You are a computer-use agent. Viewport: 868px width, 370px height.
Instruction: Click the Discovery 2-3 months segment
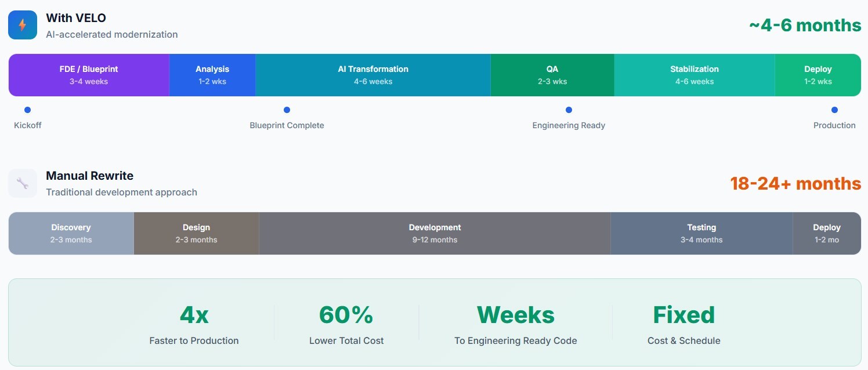(71, 233)
